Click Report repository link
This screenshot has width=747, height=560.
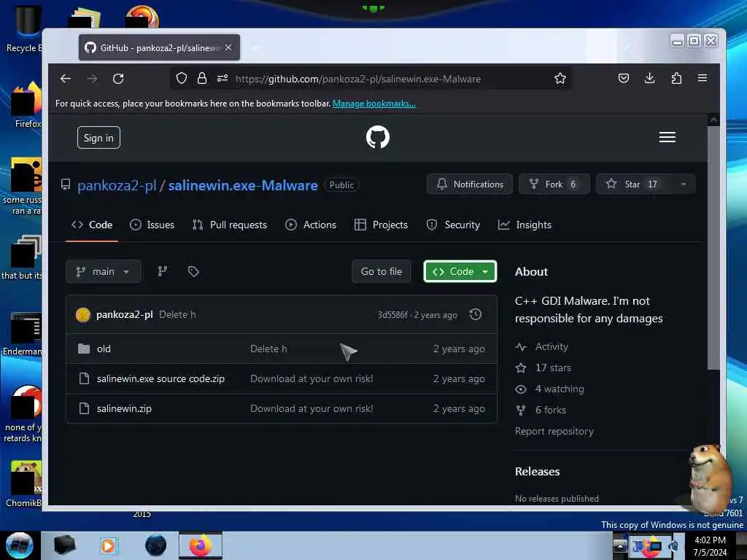(554, 432)
